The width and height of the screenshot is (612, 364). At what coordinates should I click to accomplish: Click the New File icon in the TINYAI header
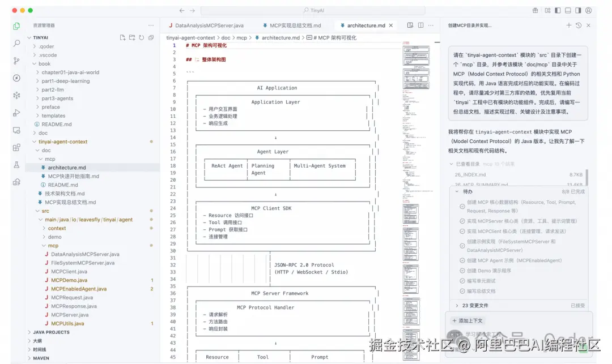(x=122, y=37)
